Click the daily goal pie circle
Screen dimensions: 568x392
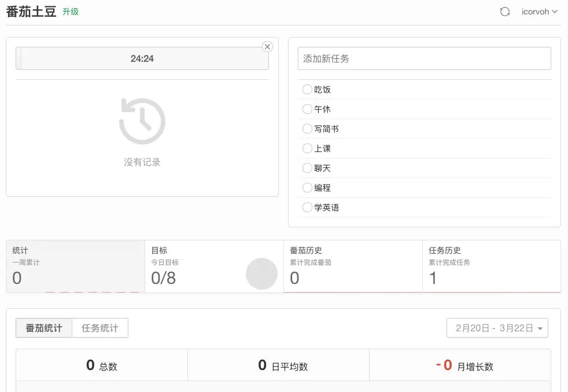coord(261,273)
